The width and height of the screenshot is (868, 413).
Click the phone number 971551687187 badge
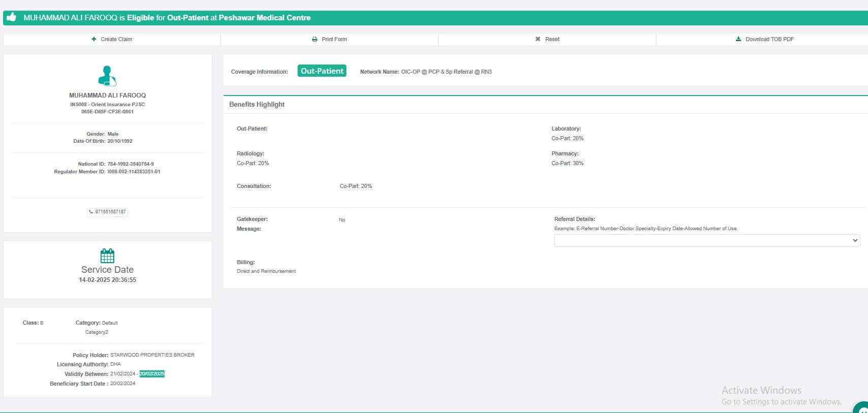108,212
